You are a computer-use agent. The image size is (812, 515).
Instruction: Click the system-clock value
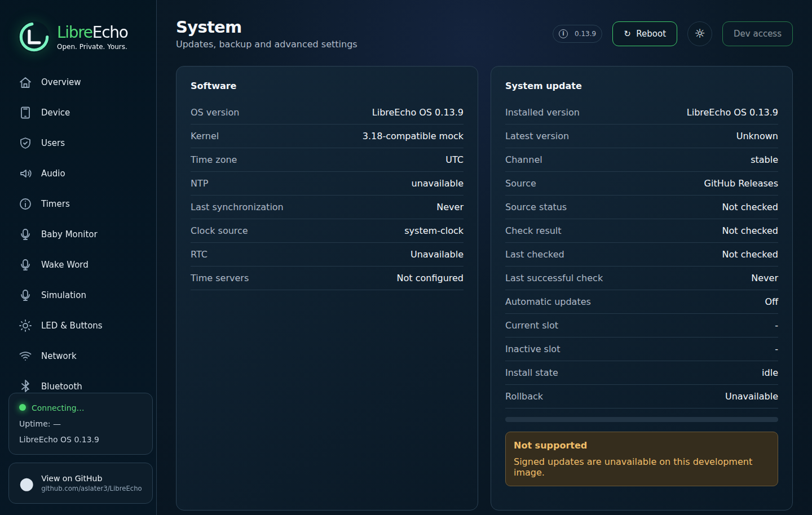pyautogui.click(x=434, y=231)
